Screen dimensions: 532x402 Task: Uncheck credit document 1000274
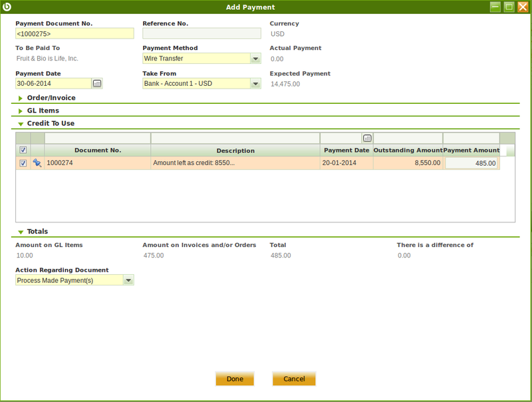(x=22, y=163)
